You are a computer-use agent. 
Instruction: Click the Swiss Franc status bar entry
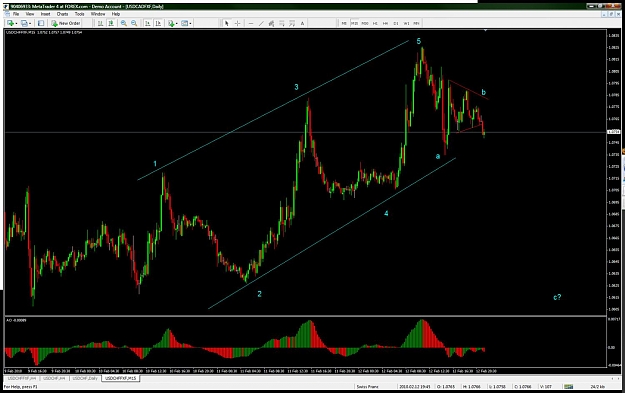click(x=367, y=386)
